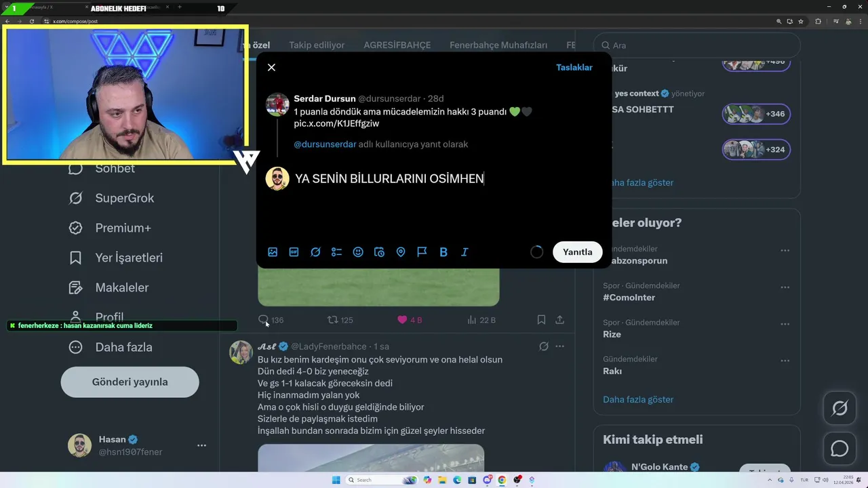Open Rakı trend options menu
This screenshot has width=868, height=488.
tap(785, 360)
